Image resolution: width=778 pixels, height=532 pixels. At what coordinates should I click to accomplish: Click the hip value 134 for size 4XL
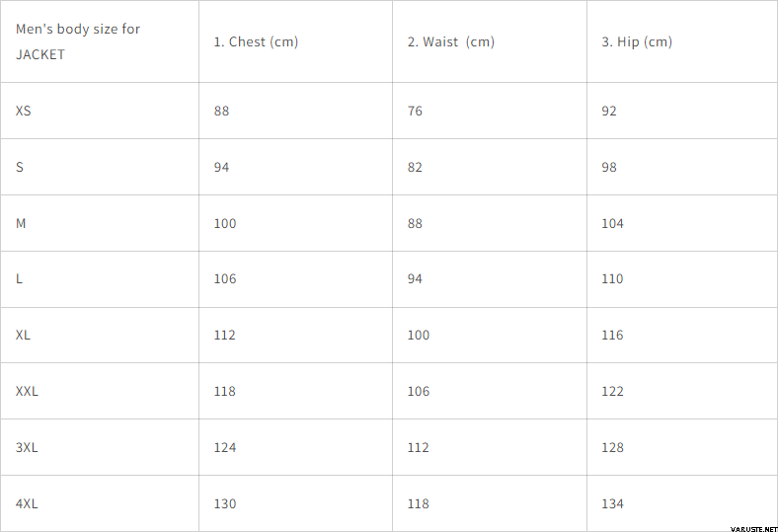613,503
